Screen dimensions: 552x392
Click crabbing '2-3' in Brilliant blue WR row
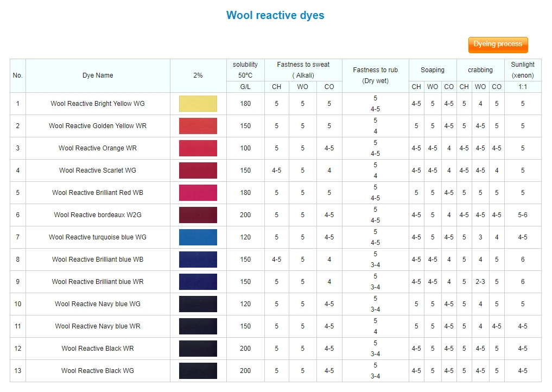pos(480,281)
